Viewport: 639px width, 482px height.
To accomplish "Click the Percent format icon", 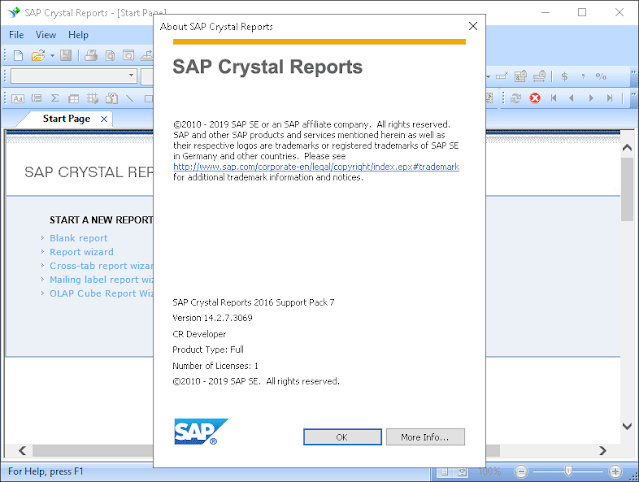I will pyautogui.click(x=601, y=76).
